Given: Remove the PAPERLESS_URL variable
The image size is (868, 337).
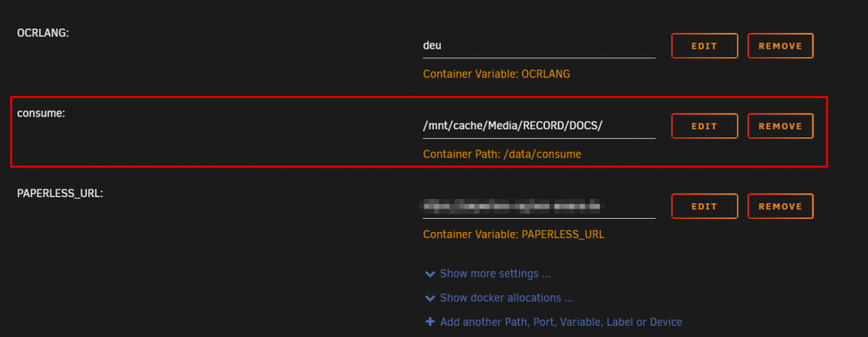Looking at the screenshot, I should click(780, 206).
